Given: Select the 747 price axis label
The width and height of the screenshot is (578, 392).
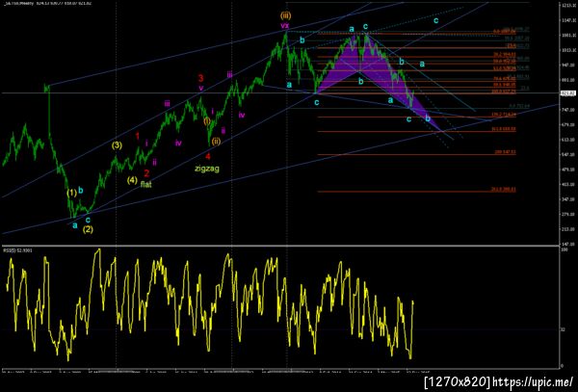Looking at the screenshot, I should (x=566, y=110).
